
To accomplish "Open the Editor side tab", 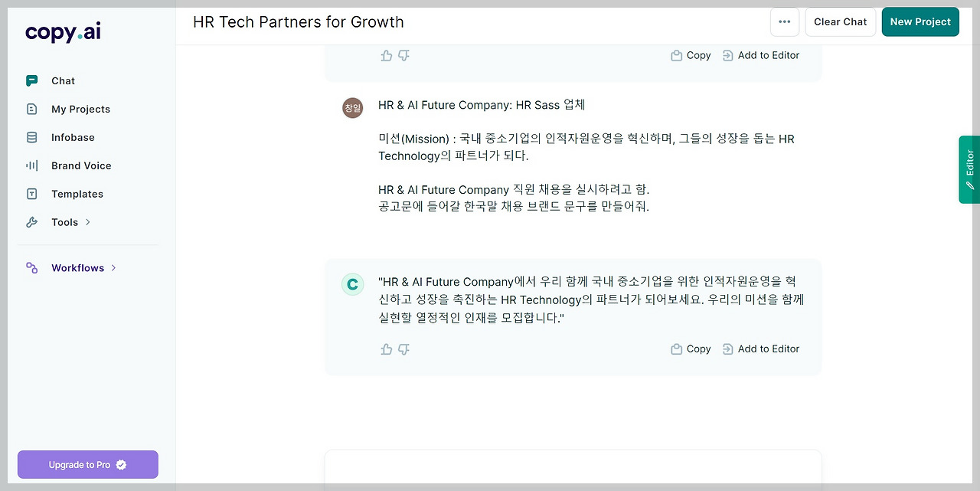I will point(969,169).
